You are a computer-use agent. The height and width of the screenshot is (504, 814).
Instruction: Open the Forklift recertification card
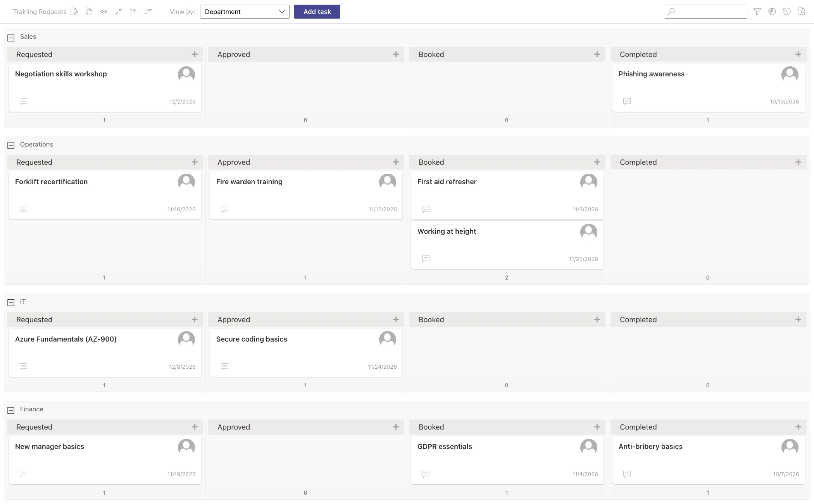click(105, 195)
